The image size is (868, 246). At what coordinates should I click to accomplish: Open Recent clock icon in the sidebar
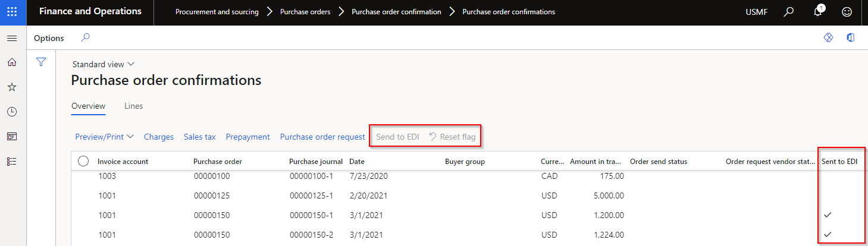point(12,112)
